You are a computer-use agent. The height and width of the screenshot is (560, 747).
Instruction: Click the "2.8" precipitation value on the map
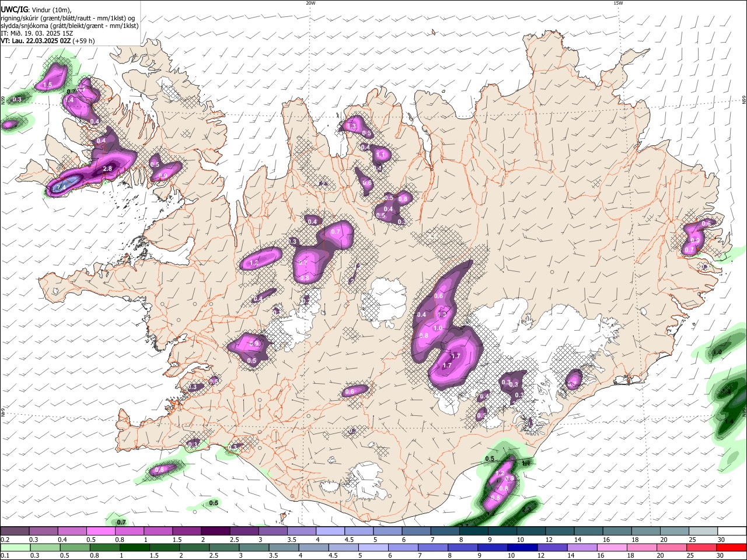107,169
